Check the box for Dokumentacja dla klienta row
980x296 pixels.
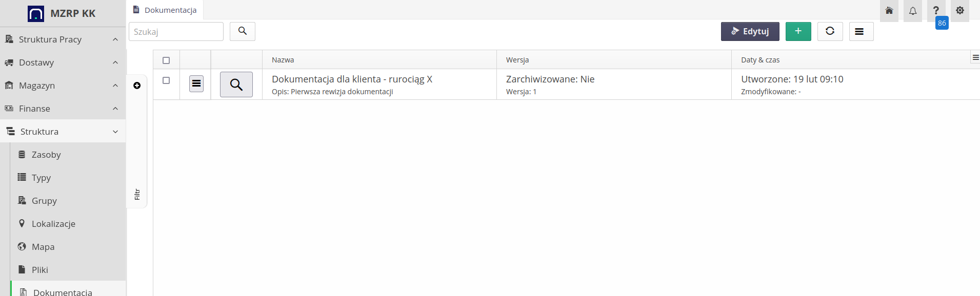[166, 80]
